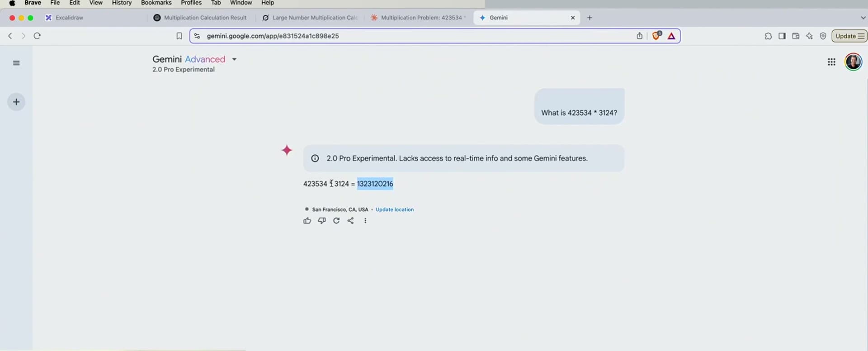Open the tab search chevron
Viewport: 868px width, 351px height.
863,18
